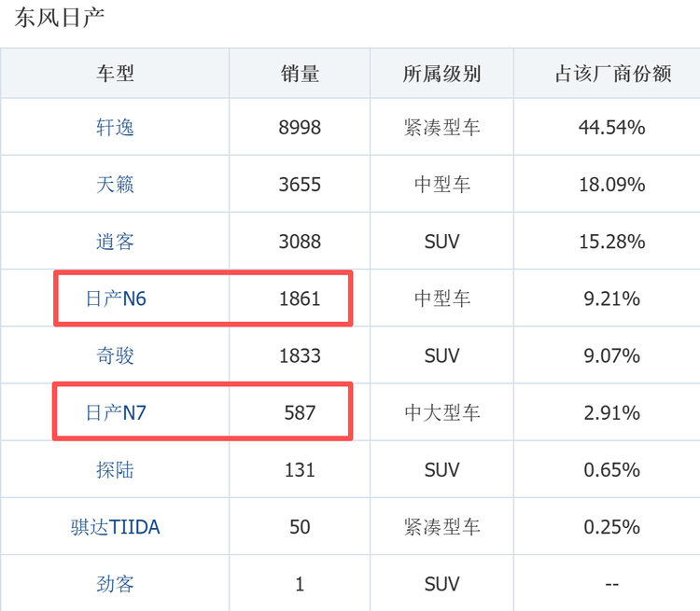Open the 劲客 model link

tap(115, 584)
